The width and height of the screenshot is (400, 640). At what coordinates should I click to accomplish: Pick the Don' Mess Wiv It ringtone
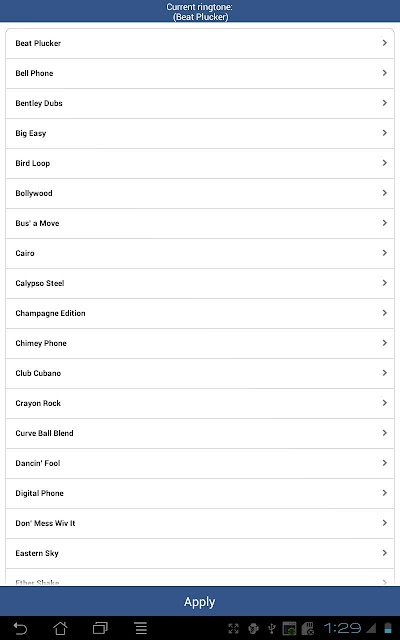point(200,523)
